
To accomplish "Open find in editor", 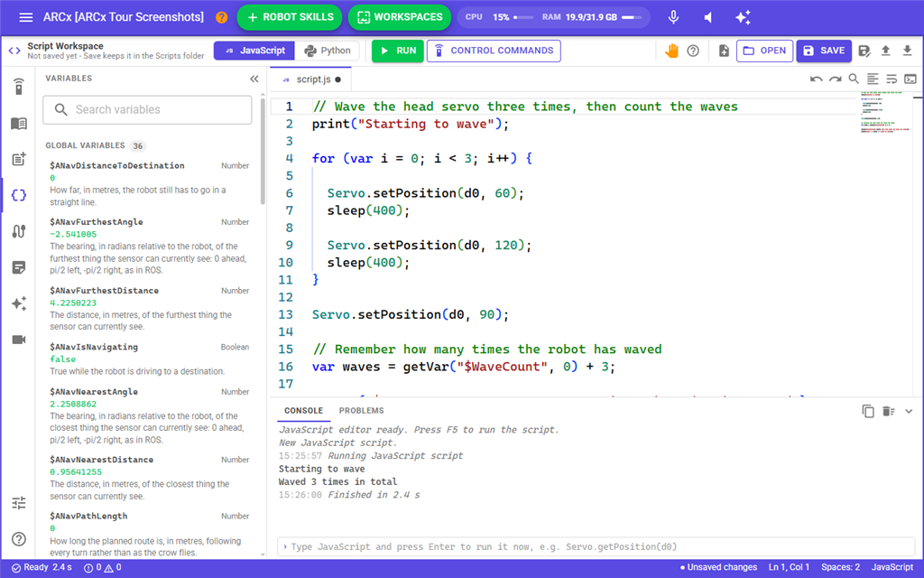I will pyautogui.click(x=854, y=79).
